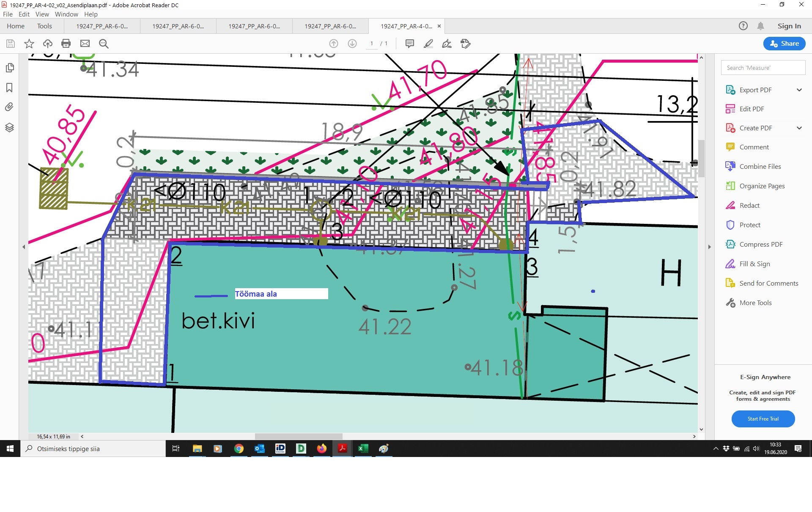
Task: Click the Start Free Trial button
Action: click(x=763, y=419)
